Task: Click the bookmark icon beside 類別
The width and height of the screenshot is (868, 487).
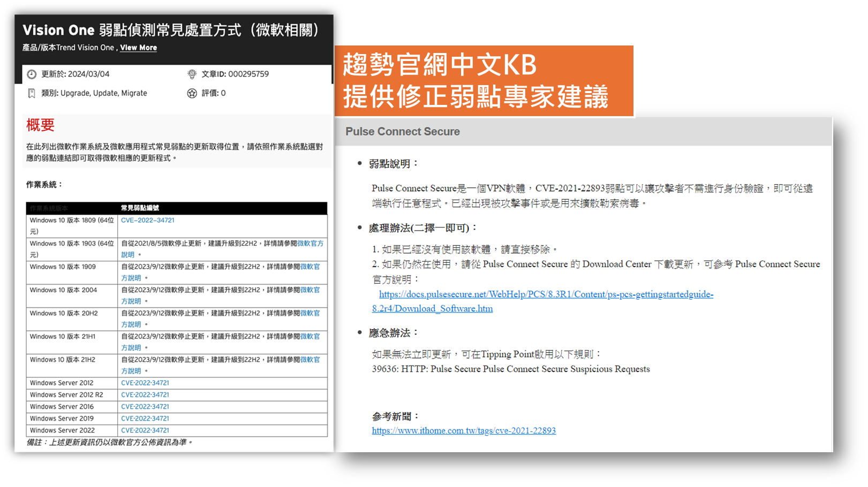Action: (x=32, y=94)
